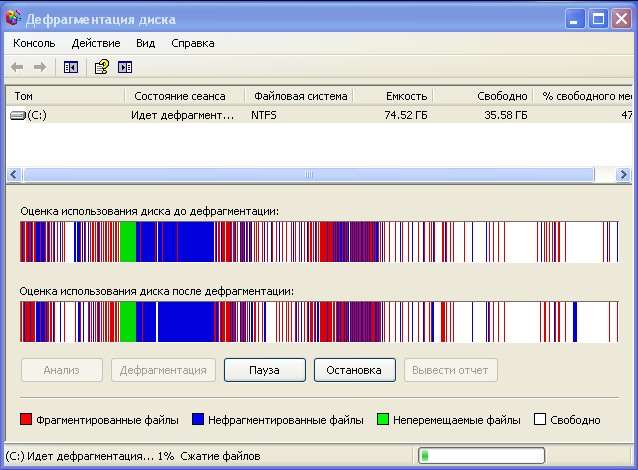This screenshot has width=638, height=470.
Task: Click the horizontal scrollbar right arrow
Action: click(623, 175)
